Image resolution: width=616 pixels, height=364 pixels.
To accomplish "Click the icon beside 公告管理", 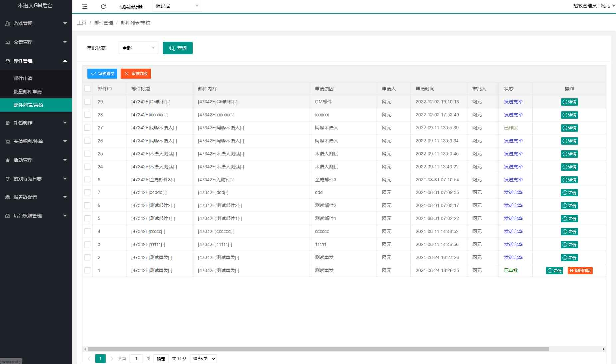I will coord(8,42).
